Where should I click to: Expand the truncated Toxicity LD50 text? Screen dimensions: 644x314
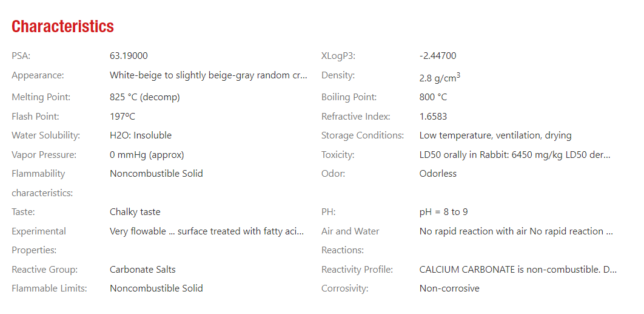(x=514, y=155)
